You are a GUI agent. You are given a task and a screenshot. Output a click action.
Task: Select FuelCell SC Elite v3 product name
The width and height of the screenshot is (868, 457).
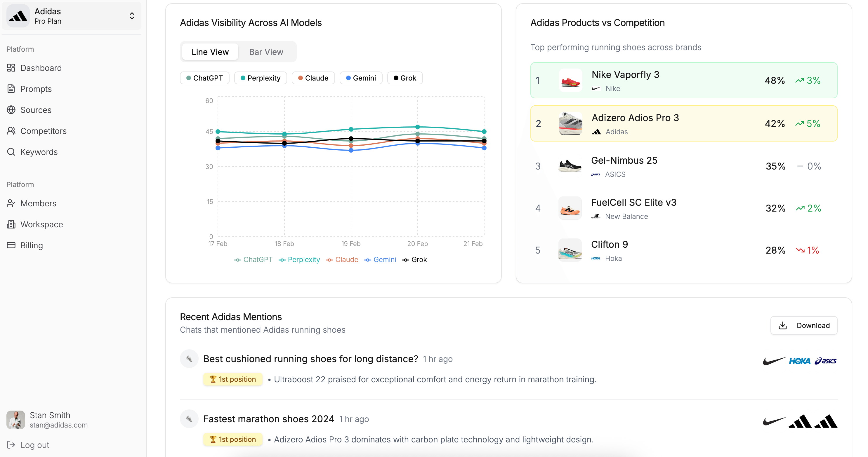633,203
